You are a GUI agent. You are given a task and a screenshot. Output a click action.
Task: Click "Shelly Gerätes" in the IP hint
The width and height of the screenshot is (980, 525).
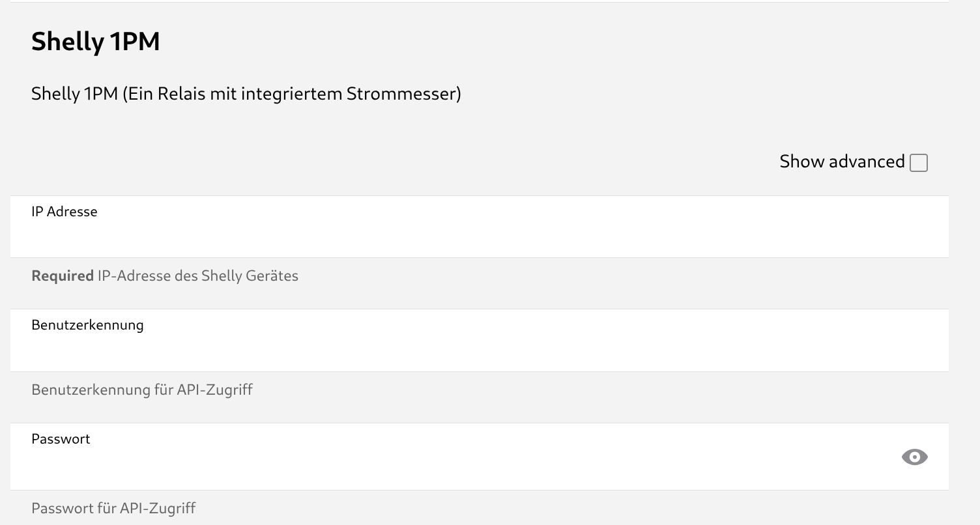point(250,276)
